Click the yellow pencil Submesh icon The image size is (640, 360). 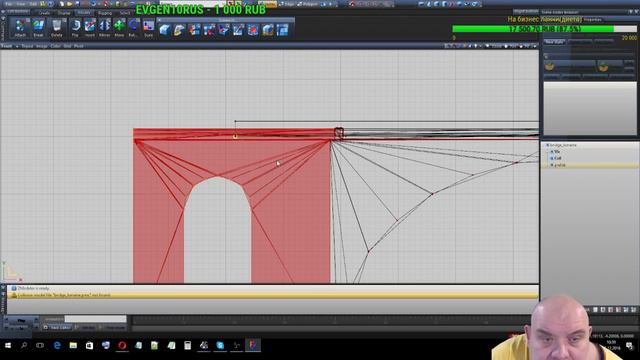click(x=179, y=30)
